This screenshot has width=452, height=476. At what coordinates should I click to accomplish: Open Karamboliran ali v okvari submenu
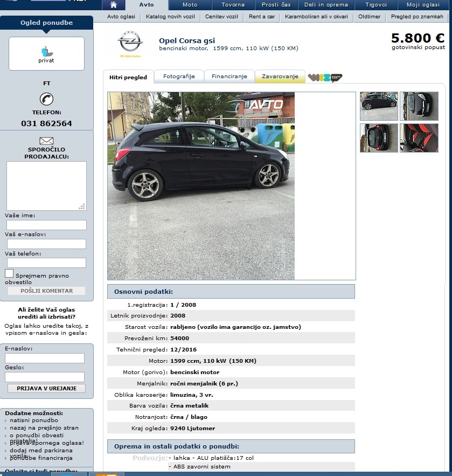tap(316, 17)
